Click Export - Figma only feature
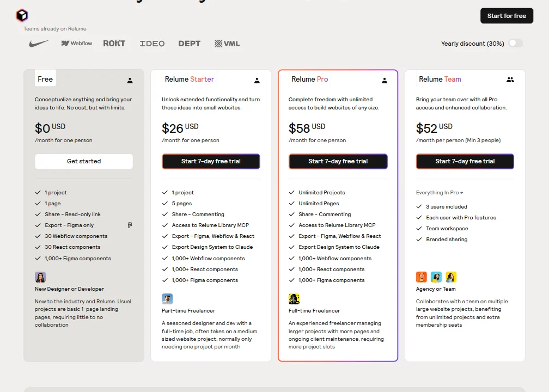Viewport: 549px width, 392px height. point(69,225)
